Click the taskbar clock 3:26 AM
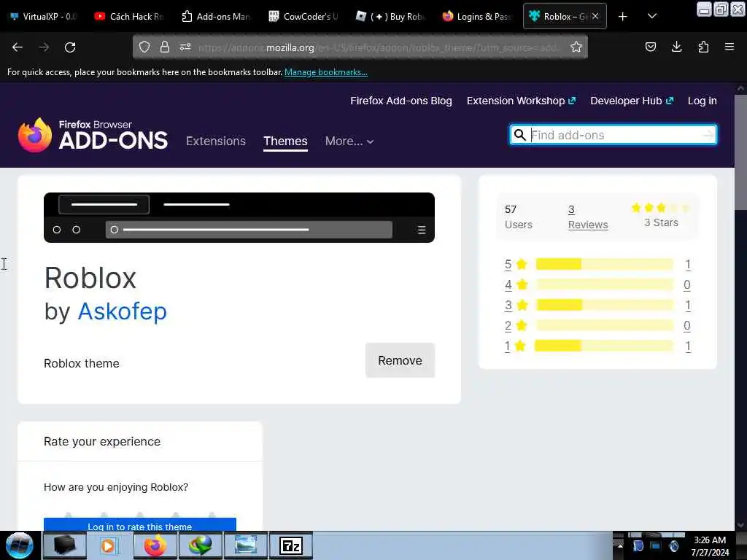 point(710,540)
